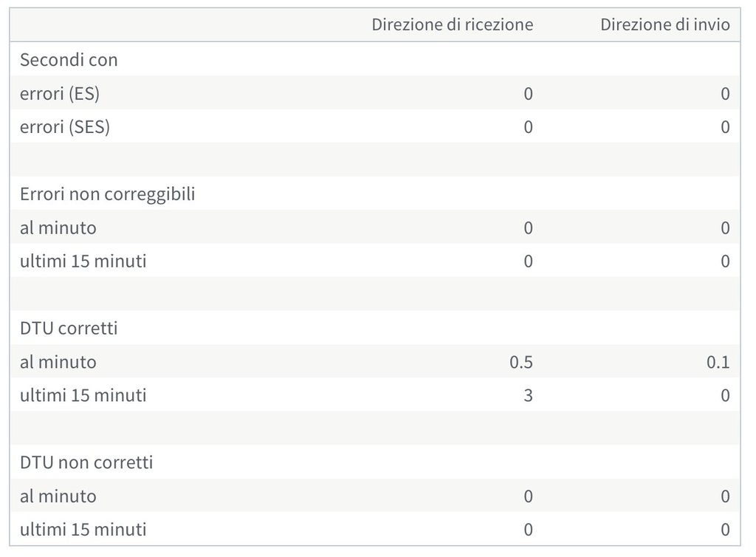Select "ultimi 15 minuti" under DTU corretti
Screen dimensions: 756x557
click(83, 395)
